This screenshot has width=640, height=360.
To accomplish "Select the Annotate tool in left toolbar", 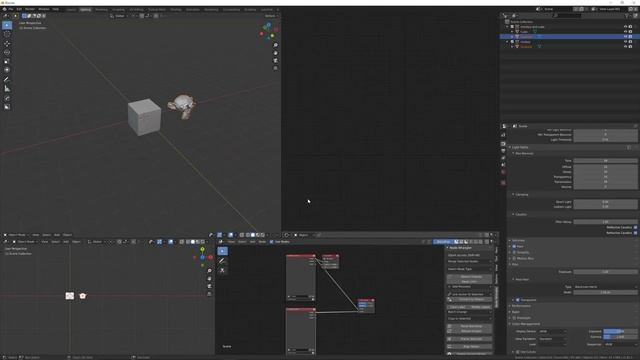I will click(7, 80).
